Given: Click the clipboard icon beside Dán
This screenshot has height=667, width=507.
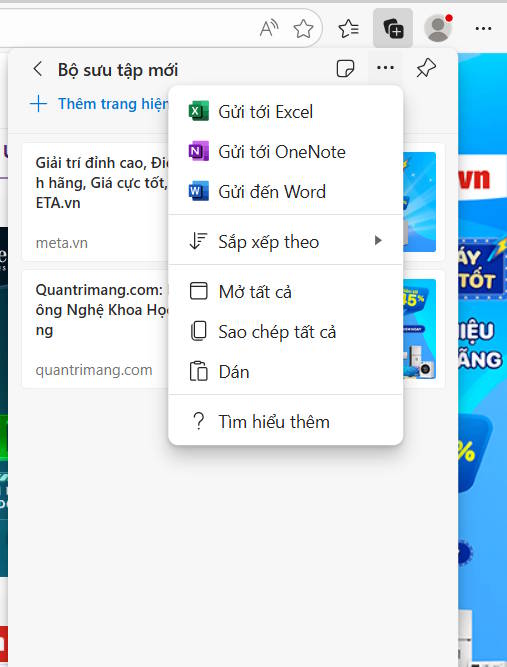Looking at the screenshot, I should [199, 371].
